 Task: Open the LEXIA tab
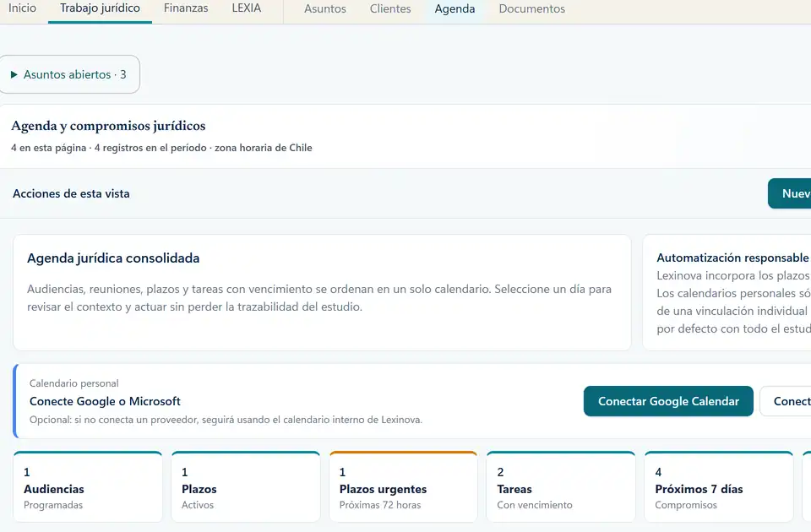[x=246, y=8]
